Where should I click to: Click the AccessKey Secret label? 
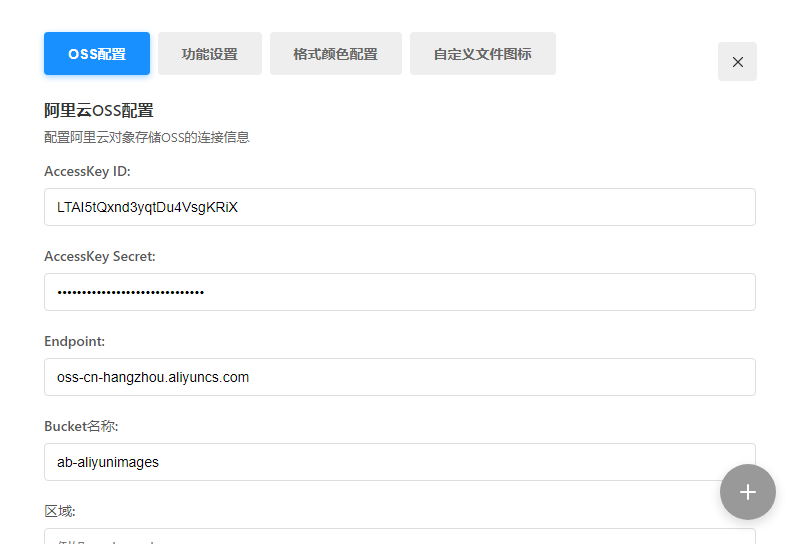[100, 256]
